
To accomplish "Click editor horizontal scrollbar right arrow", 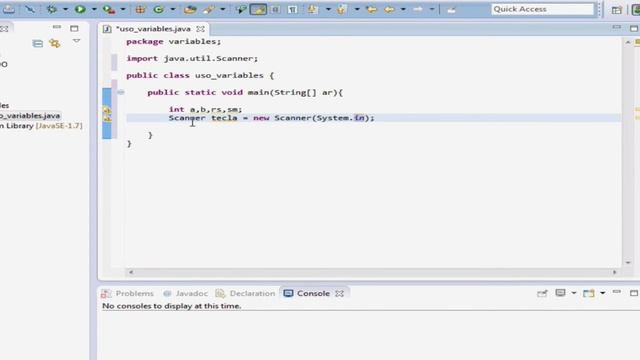I will (614, 272).
